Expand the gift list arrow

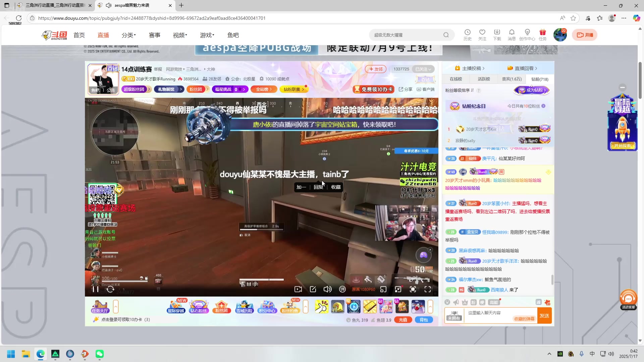(x=430, y=307)
